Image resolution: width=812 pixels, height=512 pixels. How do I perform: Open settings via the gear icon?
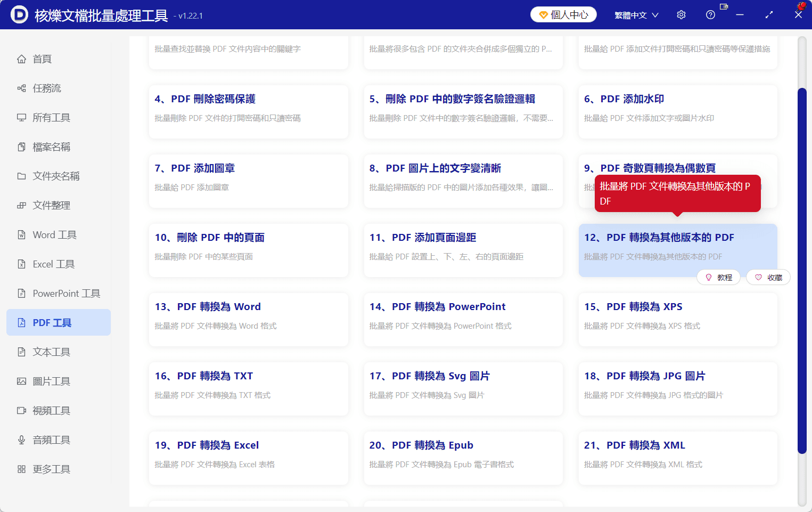(681, 15)
